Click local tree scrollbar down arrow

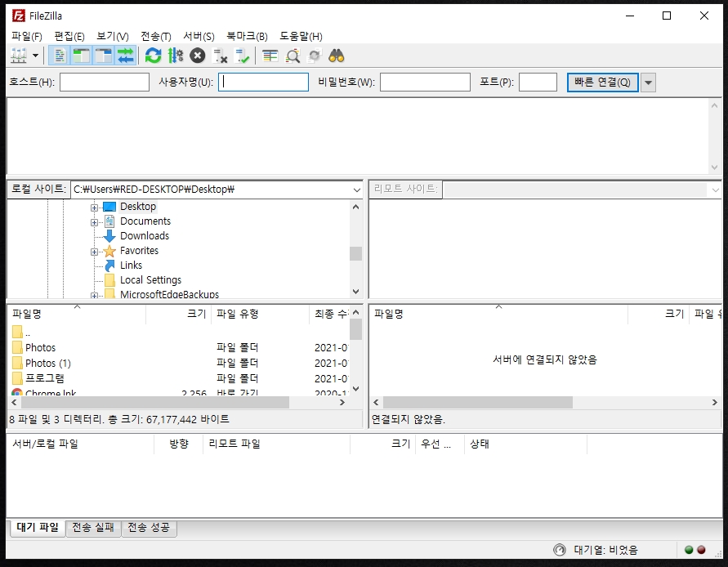click(355, 292)
